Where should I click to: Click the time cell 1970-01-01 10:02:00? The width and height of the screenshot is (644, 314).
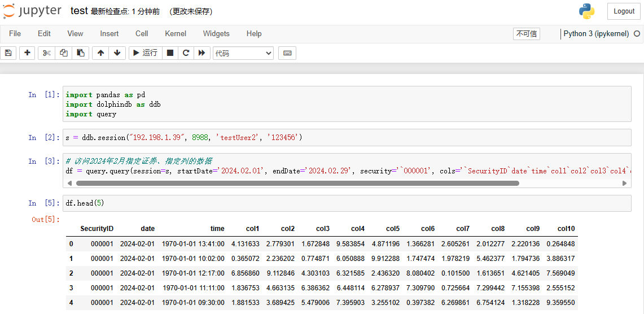(193, 259)
